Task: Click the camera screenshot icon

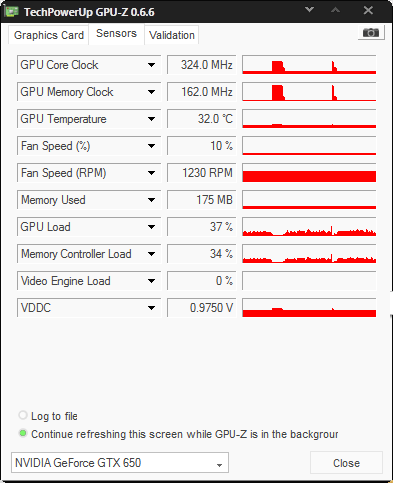Action: [x=371, y=33]
